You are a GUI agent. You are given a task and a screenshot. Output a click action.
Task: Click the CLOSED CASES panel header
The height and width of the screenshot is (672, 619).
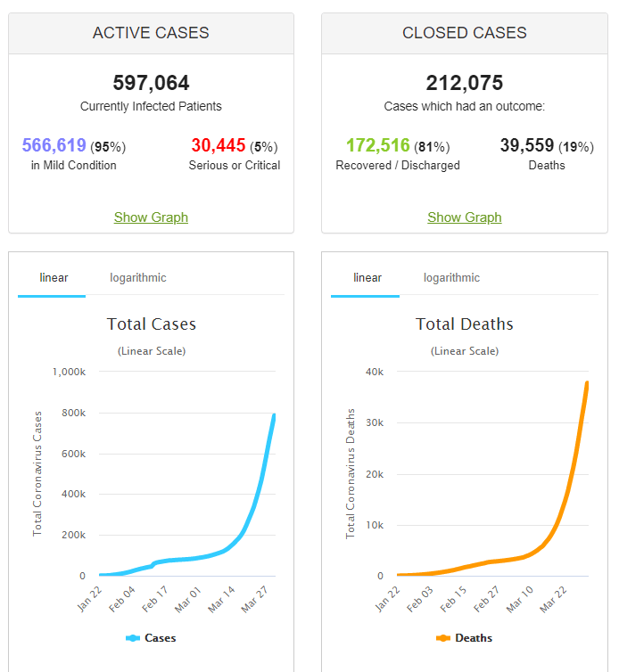click(x=464, y=33)
